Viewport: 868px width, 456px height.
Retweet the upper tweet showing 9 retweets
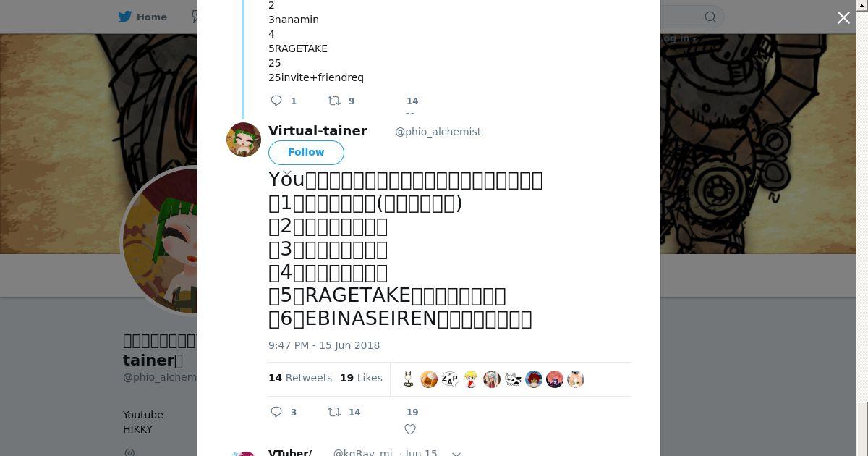point(334,101)
